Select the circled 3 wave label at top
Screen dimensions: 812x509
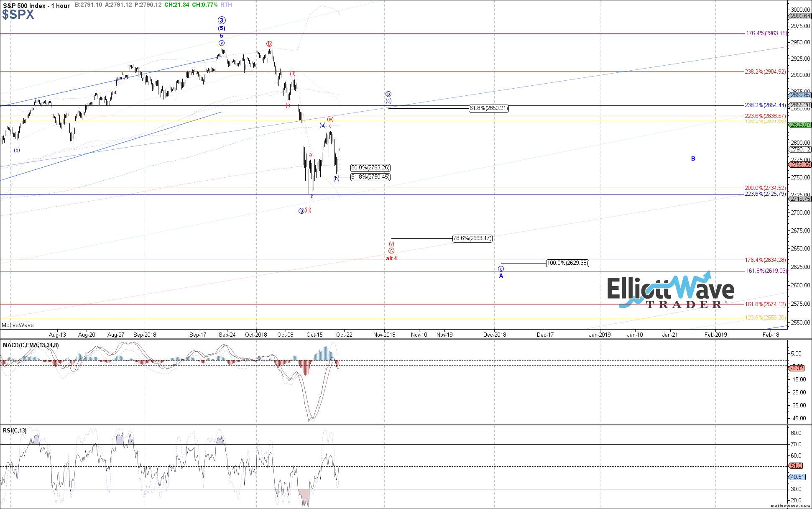point(222,20)
